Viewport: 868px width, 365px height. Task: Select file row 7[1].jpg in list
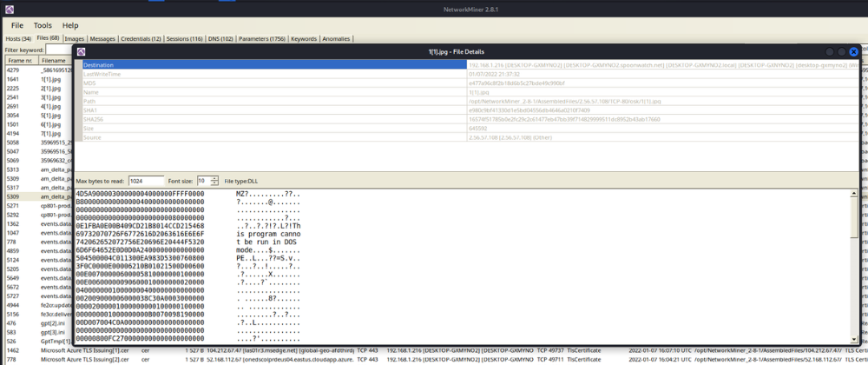click(x=39, y=133)
